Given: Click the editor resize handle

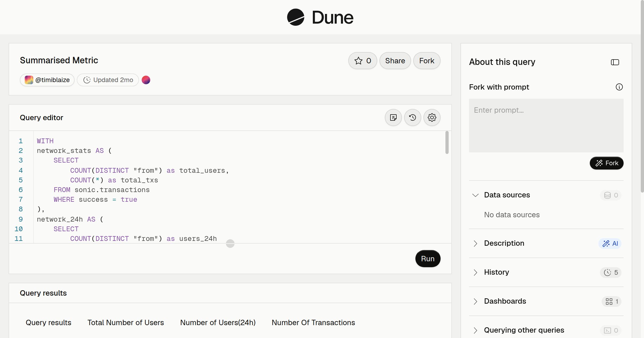Looking at the screenshot, I should 230,244.
